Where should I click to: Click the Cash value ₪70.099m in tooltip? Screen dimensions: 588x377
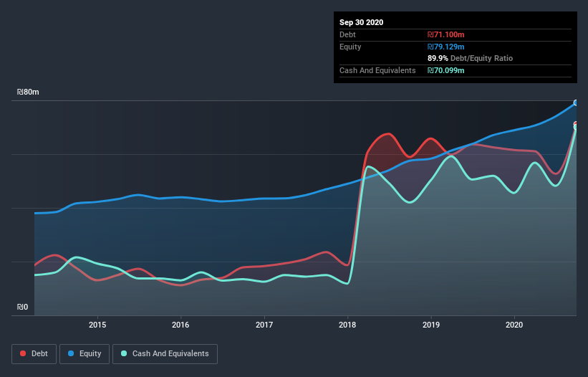point(446,70)
